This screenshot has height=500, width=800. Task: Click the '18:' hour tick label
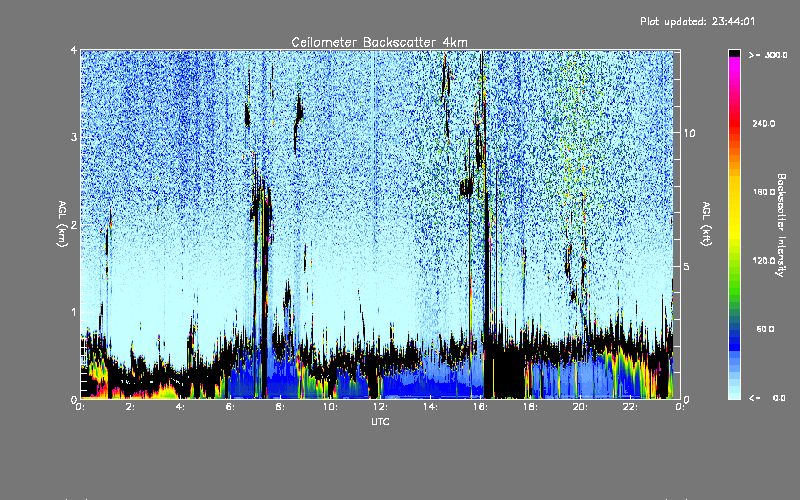530,407
